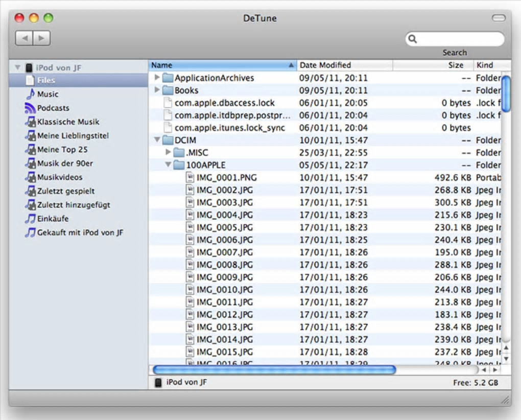
Task: Collapse the 100APPLE folder
Action: coord(168,164)
